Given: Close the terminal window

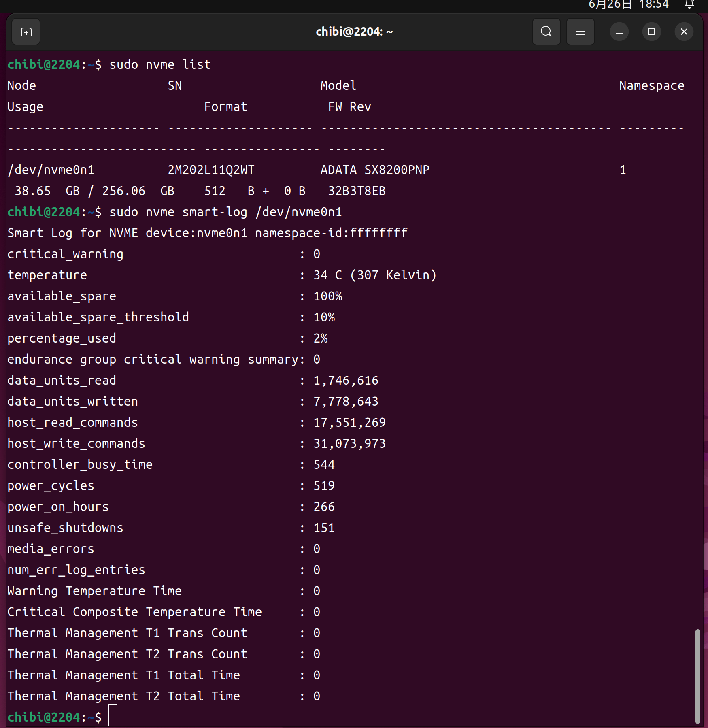Looking at the screenshot, I should point(684,32).
